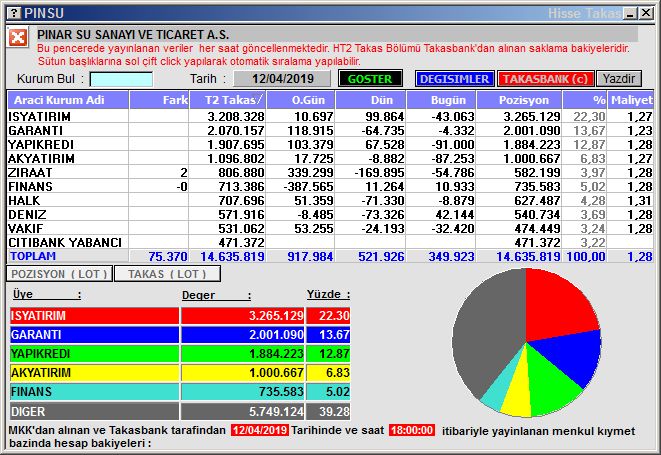Click T2 Takas value 3.208.328

coord(236,116)
